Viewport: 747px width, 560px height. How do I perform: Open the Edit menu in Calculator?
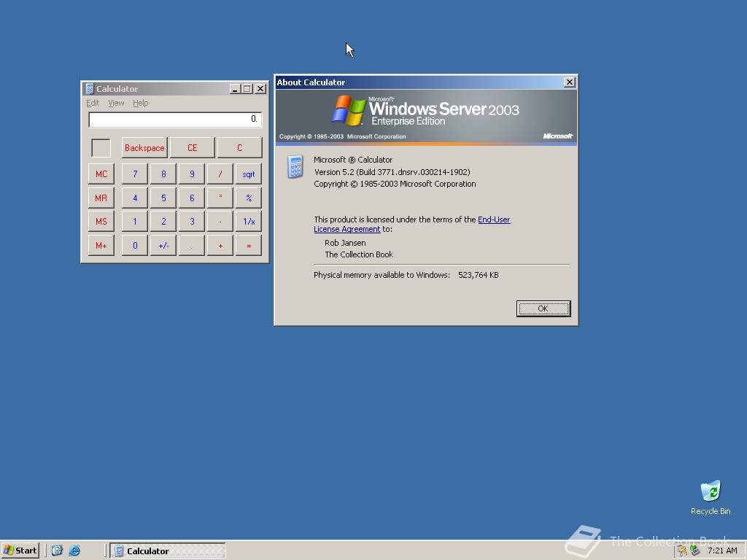(93, 103)
